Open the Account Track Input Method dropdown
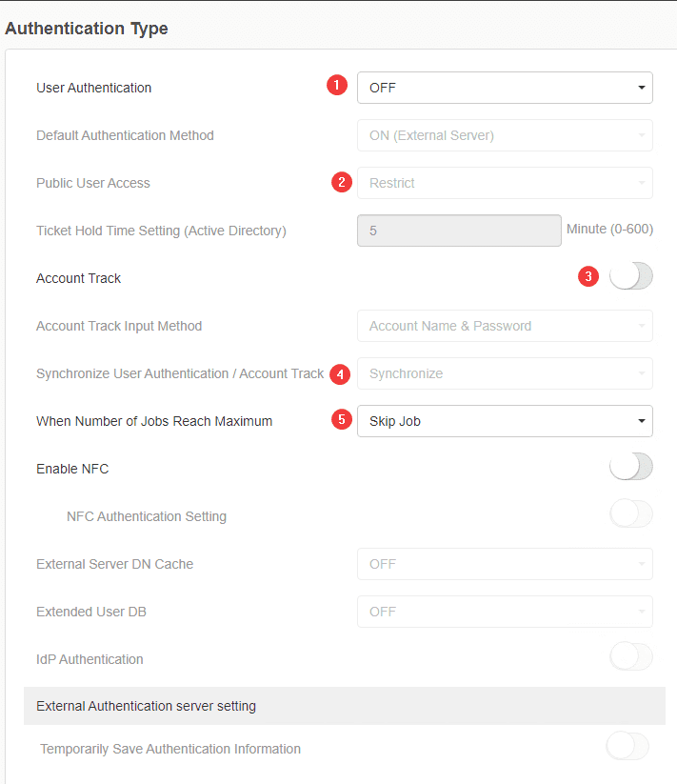This screenshot has width=677, height=784. (x=505, y=326)
